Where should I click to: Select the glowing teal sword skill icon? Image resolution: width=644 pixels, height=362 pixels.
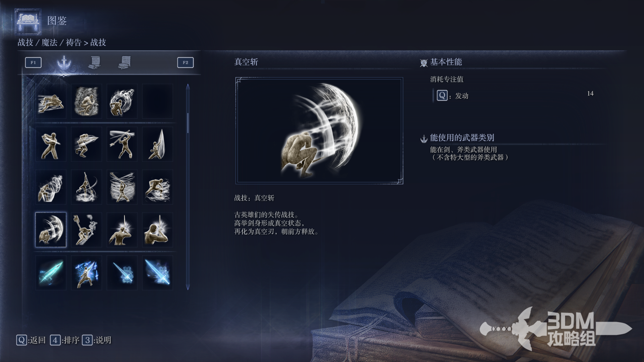coord(51,273)
